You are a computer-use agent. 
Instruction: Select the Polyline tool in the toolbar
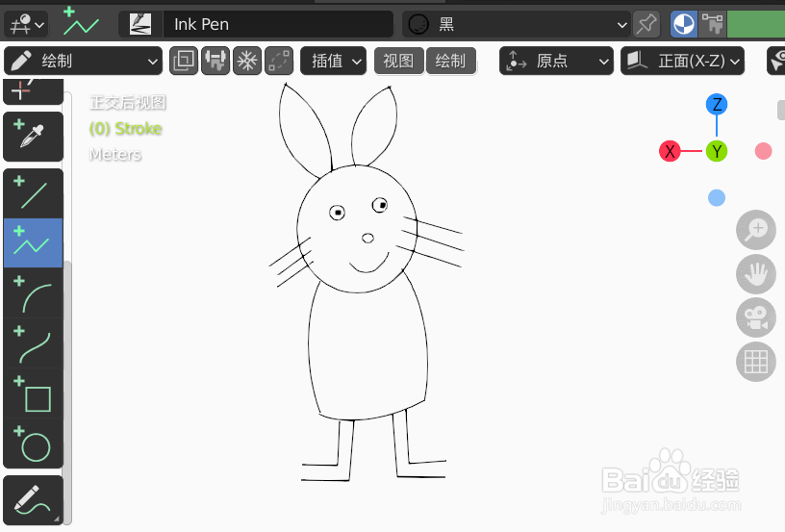pyautogui.click(x=33, y=242)
